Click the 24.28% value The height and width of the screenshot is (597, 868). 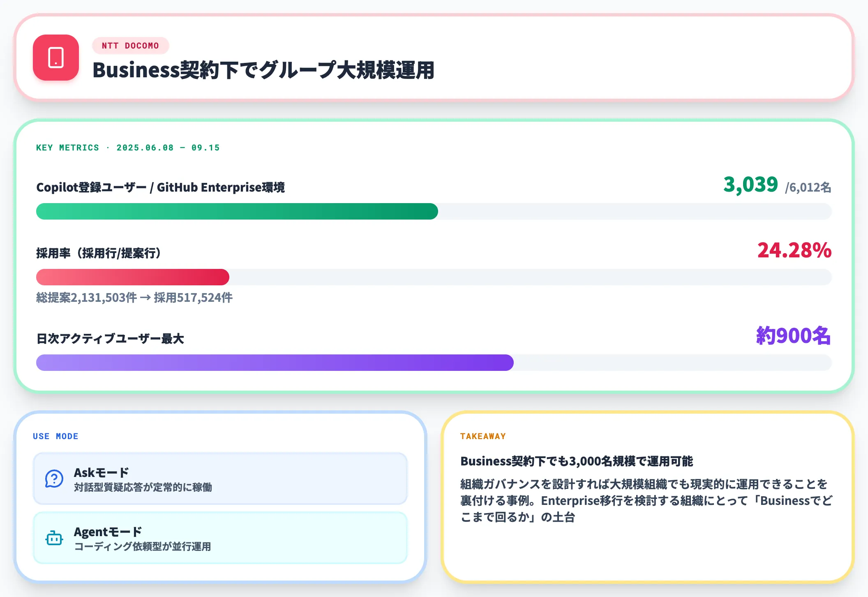(794, 250)
